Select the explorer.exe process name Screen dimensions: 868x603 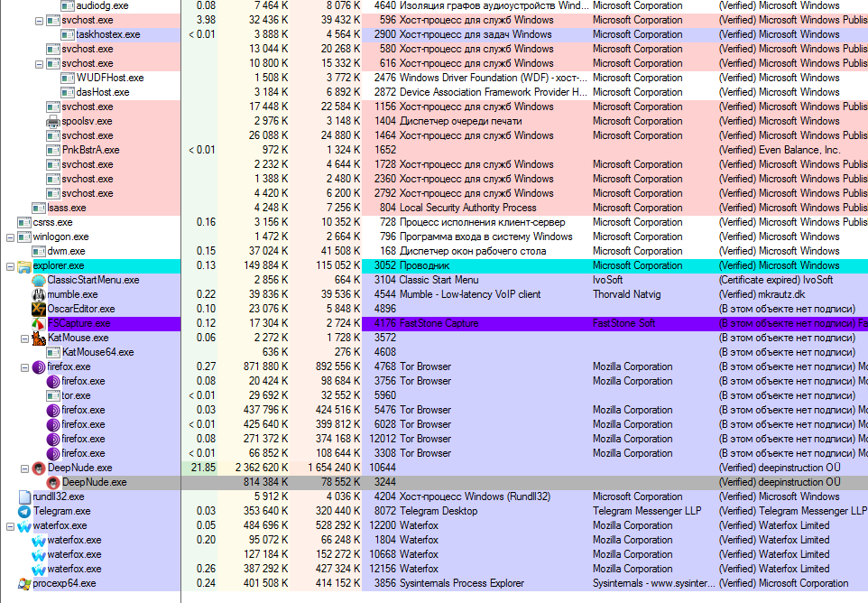(59, 265)
